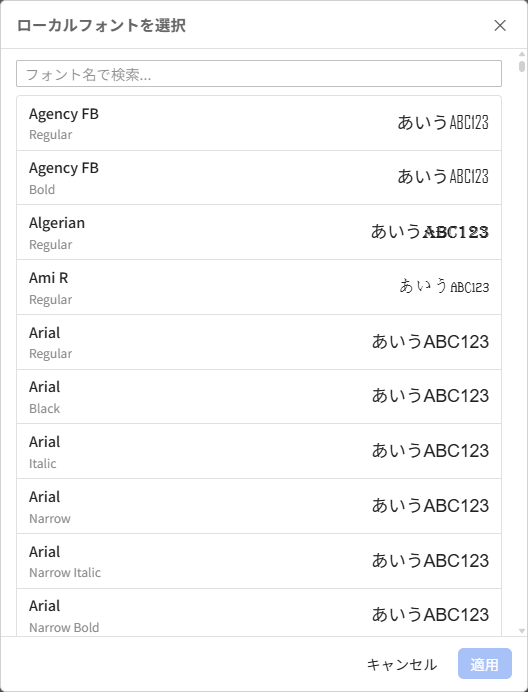Select the Arial Regular font row
Screen dimensions: 528x692
(259, 342)
